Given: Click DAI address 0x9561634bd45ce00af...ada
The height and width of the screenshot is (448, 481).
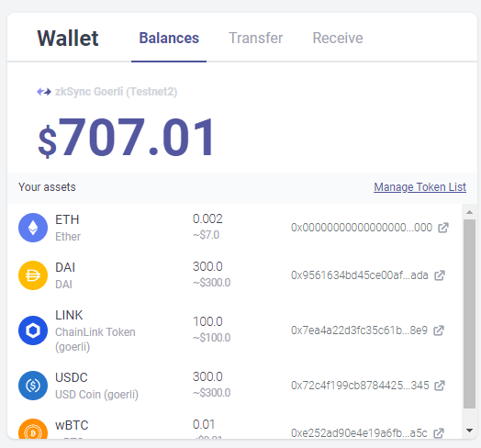Looking at the screenshot, I should point(359,275).
